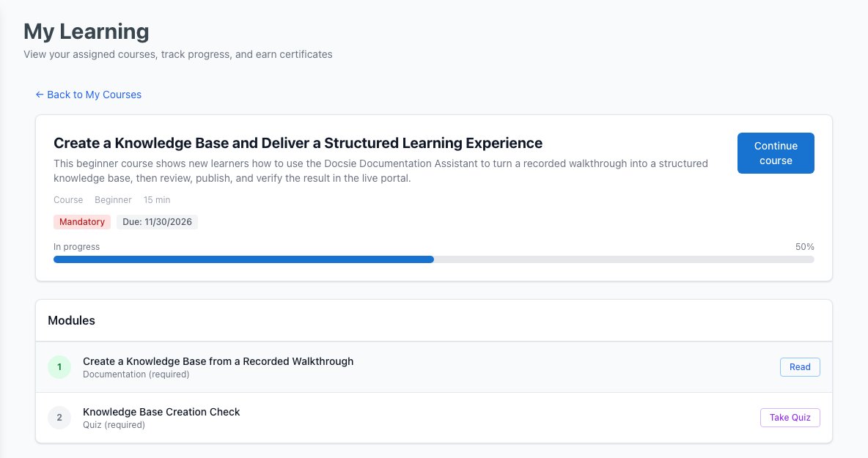Select module number 1 circle badge
Viewport: 868px width, 458px height.
pos(59,367)
